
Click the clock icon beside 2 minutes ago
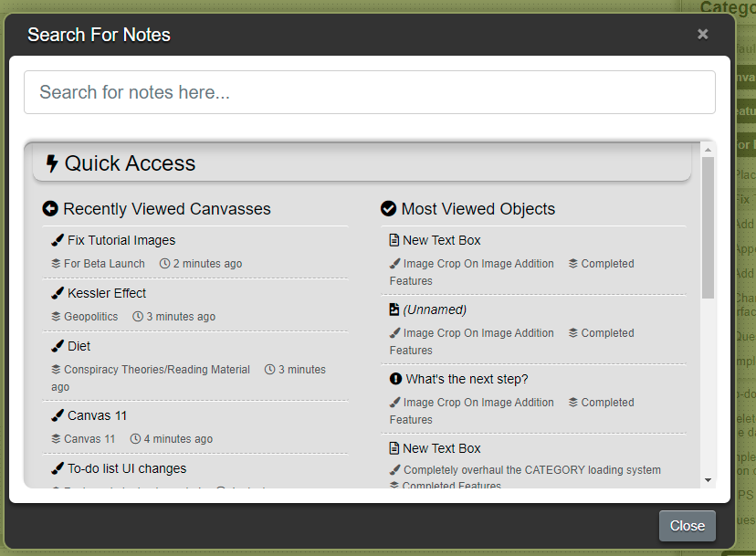coord(164,264)
